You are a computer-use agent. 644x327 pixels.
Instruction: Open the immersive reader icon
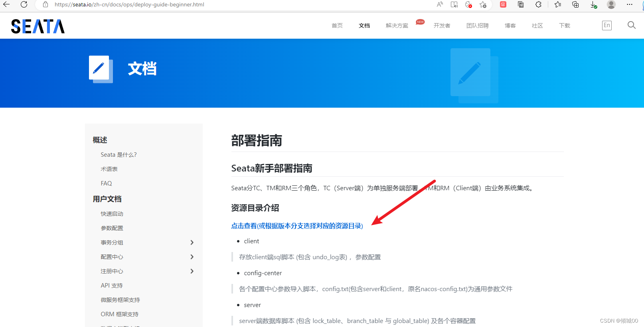(454, 4)
